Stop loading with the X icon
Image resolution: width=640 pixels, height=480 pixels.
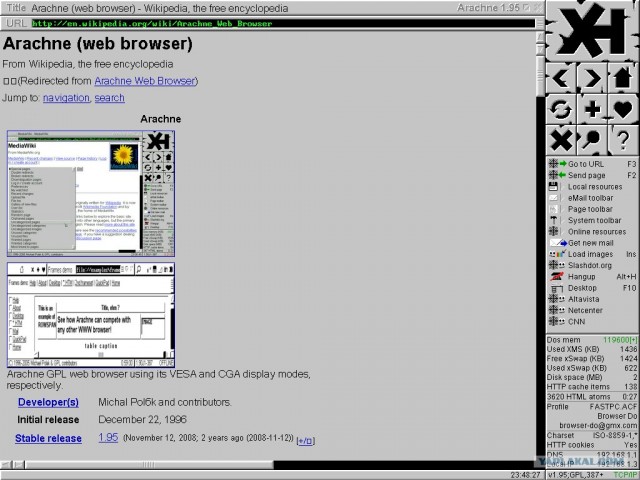pos(562,140)
